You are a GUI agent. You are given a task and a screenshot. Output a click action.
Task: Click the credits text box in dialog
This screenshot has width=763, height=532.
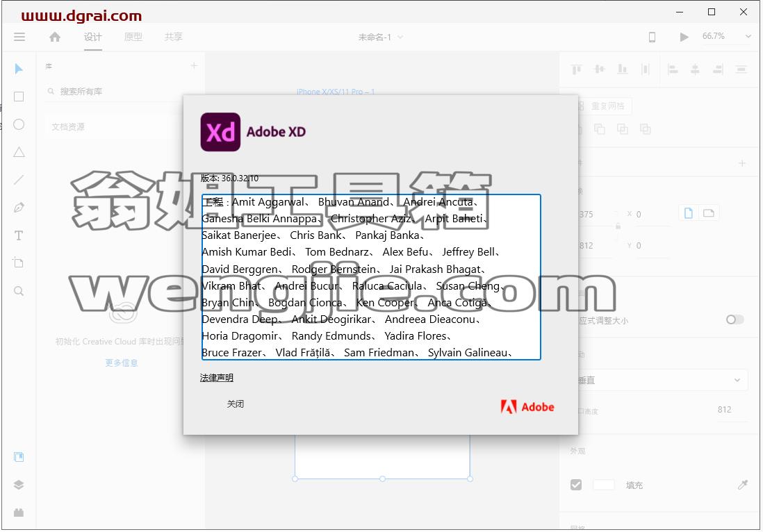pos(371,277)
